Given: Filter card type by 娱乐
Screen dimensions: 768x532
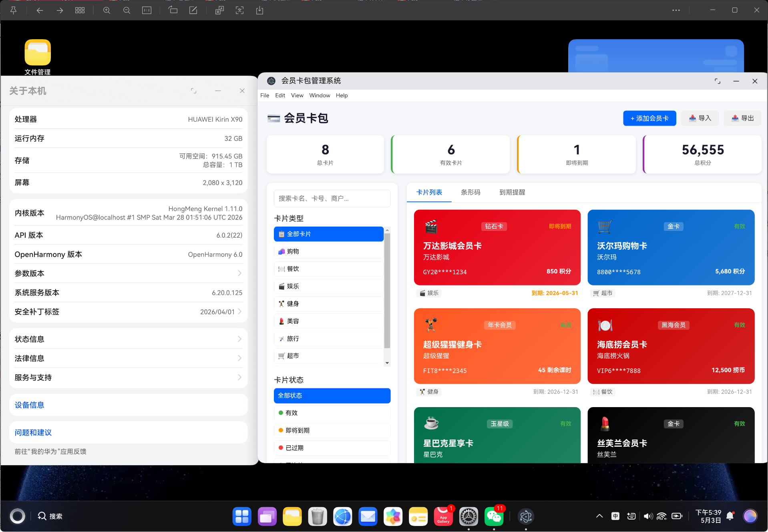Looking at the screenshot, I should (328, 286).
